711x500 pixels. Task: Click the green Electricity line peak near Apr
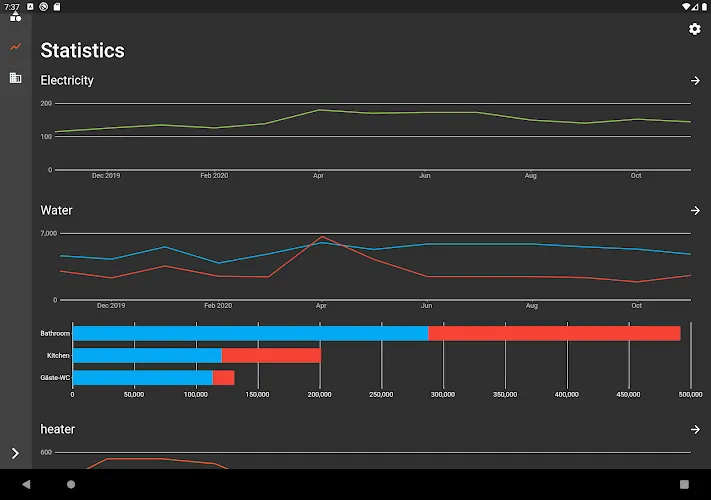(x=319, y=110)
